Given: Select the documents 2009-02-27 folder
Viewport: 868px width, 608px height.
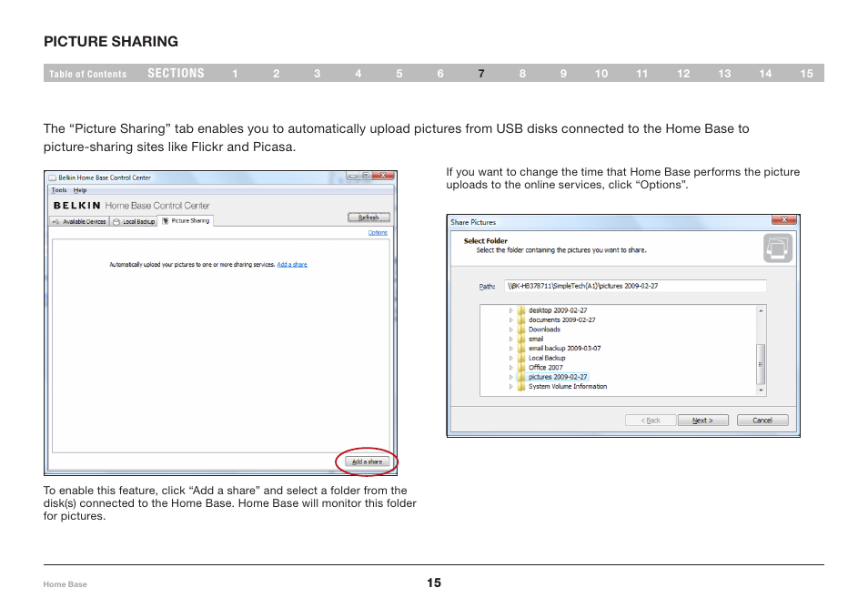Looking at the screenshot, I should (562, 320).
